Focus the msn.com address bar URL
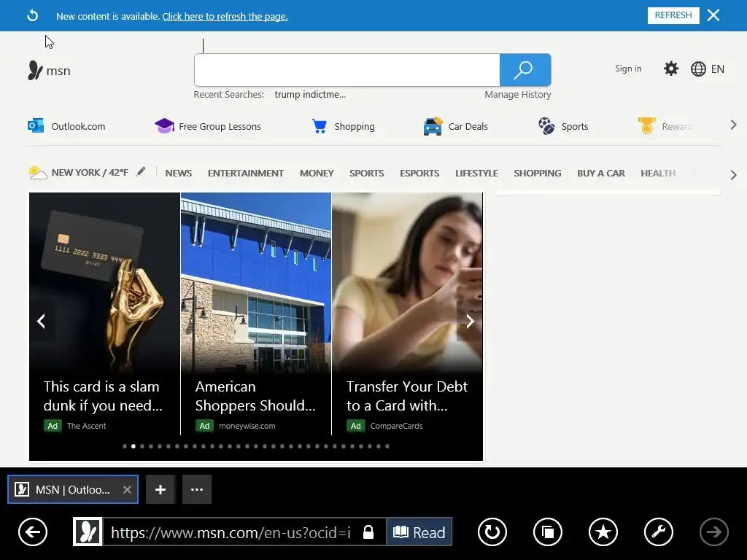 click(231, 532)
